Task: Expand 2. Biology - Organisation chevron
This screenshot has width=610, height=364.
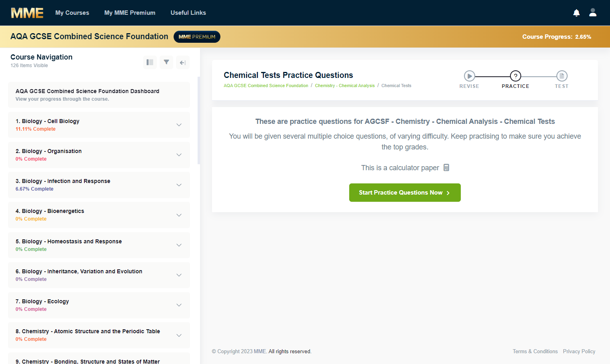Action: point(179,155)
